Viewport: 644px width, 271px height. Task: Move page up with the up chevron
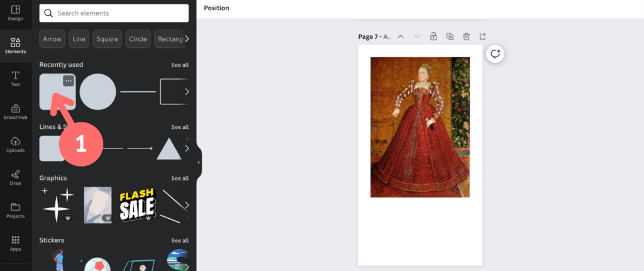(401, 36)
